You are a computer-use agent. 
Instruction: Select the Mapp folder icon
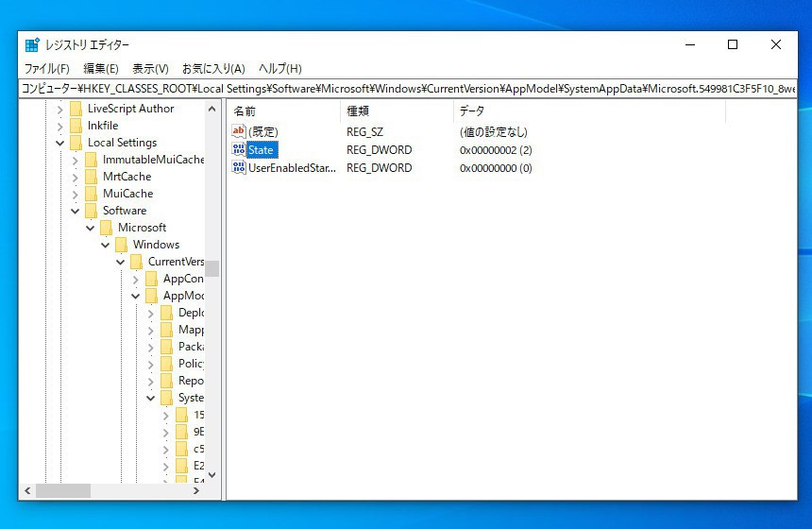pos(167,330)
